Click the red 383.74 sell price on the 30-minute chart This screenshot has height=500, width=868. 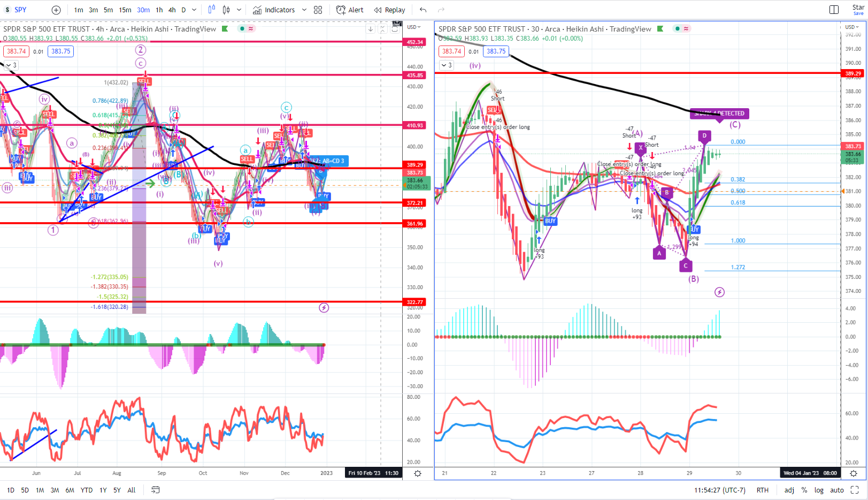coord(451,51)
